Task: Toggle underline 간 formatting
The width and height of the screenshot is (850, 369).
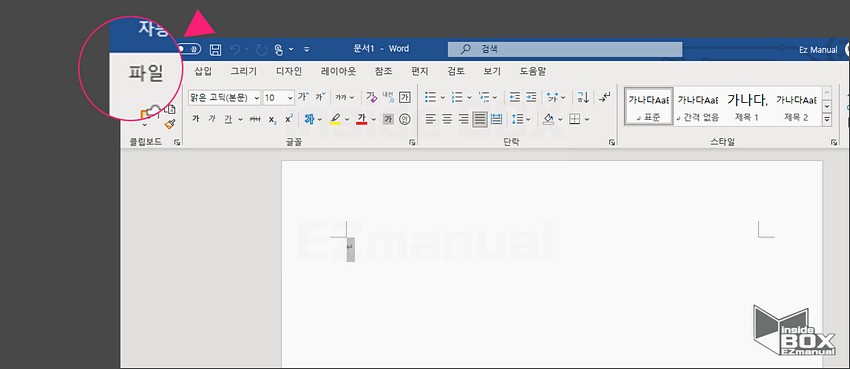Action: pyautogui.click(x=228, y=119)
